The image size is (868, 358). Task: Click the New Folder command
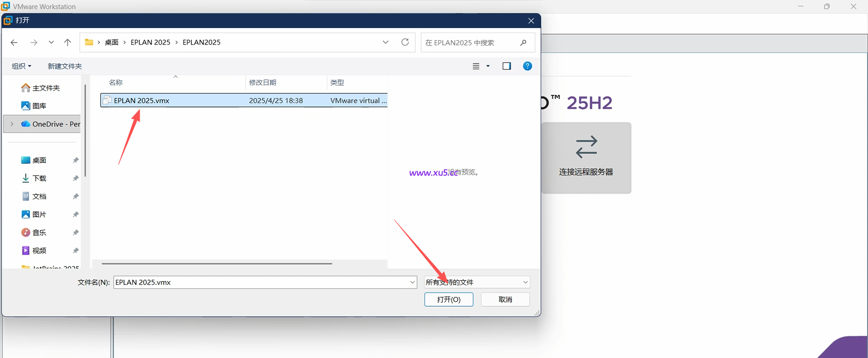click(65, 66)
